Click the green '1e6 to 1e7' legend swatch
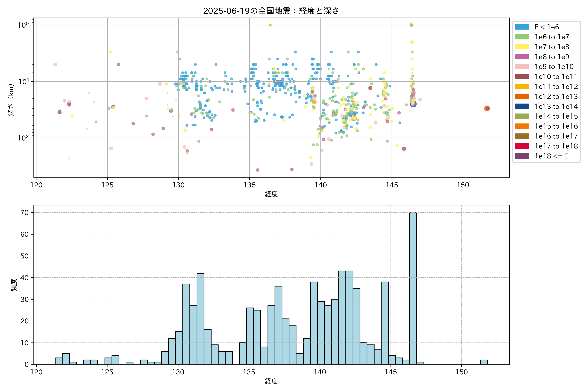The width and height of the screenshot is (588, 392). [x=522, y=37]
